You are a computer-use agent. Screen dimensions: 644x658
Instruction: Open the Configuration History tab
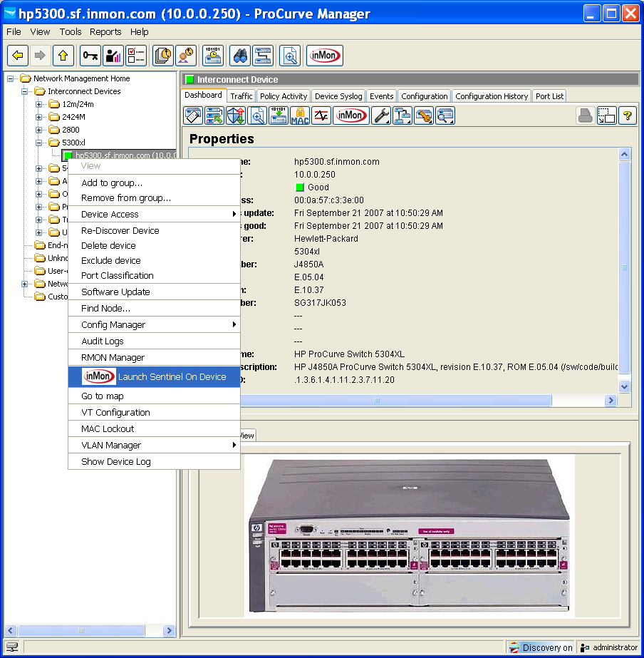492,96
